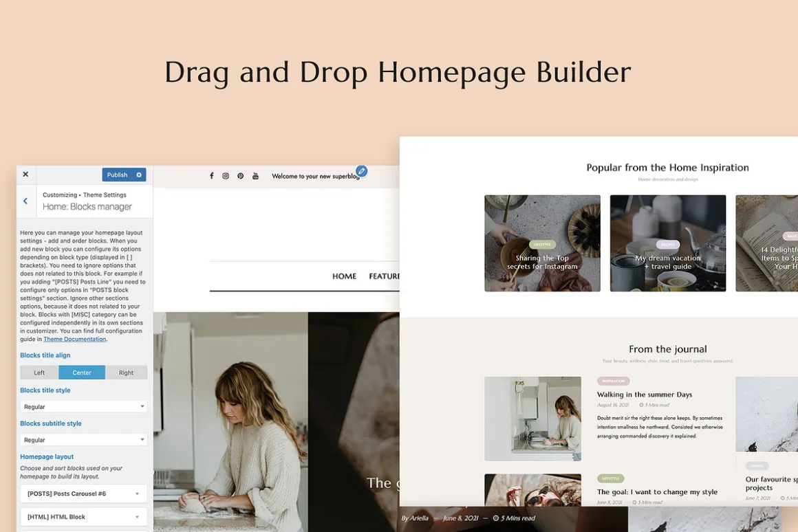Click 'Blocks title align' label

point(45,355)
